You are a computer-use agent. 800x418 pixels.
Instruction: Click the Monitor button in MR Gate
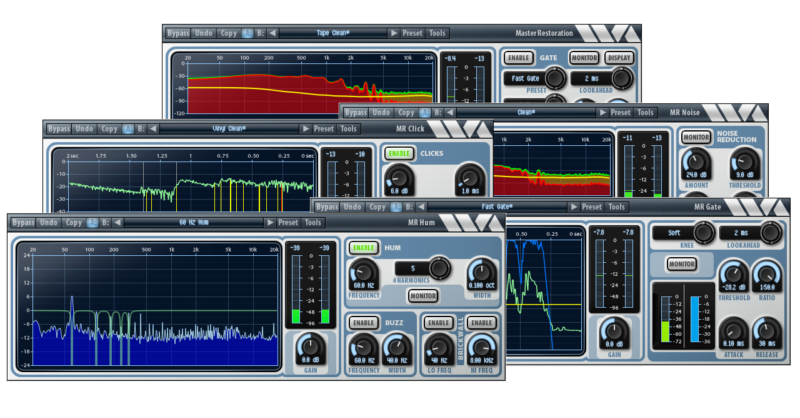(682, 264)
